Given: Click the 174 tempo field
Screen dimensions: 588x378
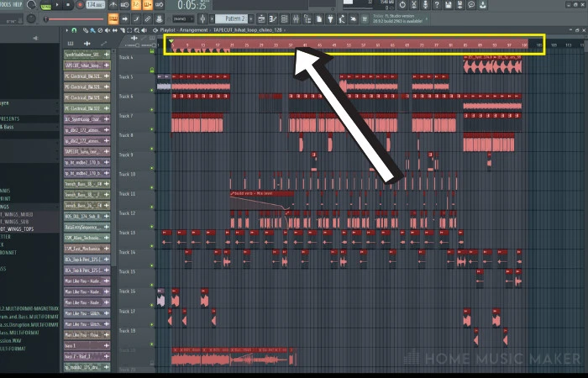Looking at the screenshot, I should tap(95, 5).
